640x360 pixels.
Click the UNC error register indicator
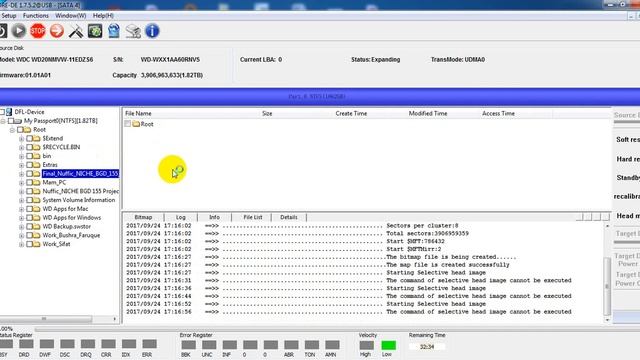209,345
